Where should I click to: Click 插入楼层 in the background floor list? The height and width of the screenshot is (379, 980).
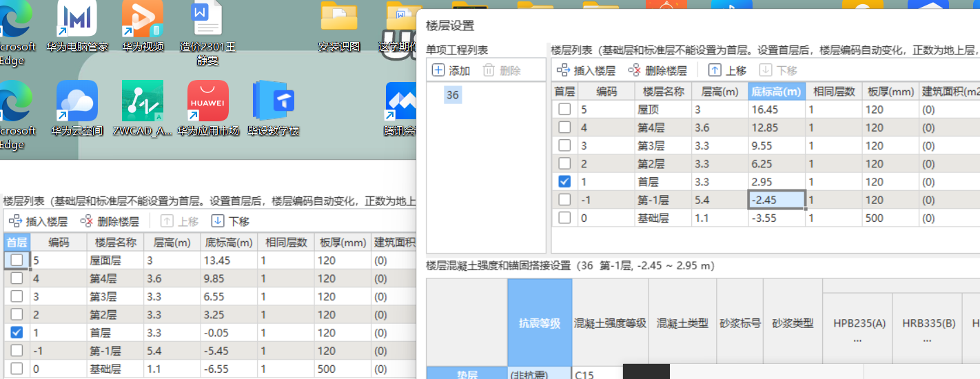[38, 221]
